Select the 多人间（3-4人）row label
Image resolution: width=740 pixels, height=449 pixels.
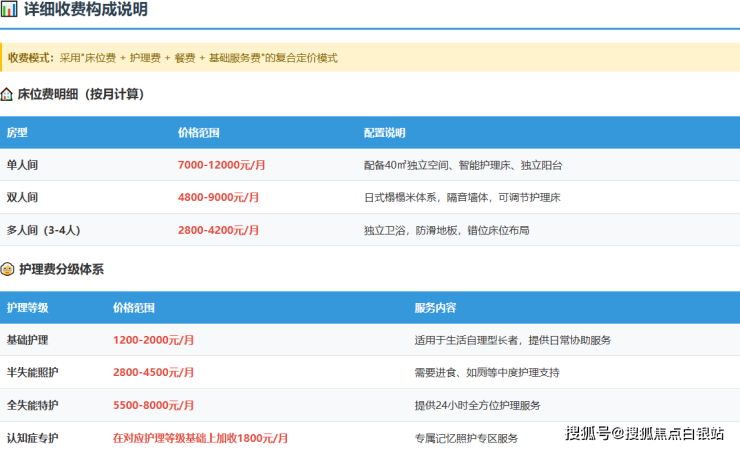(x=43, y=230)
